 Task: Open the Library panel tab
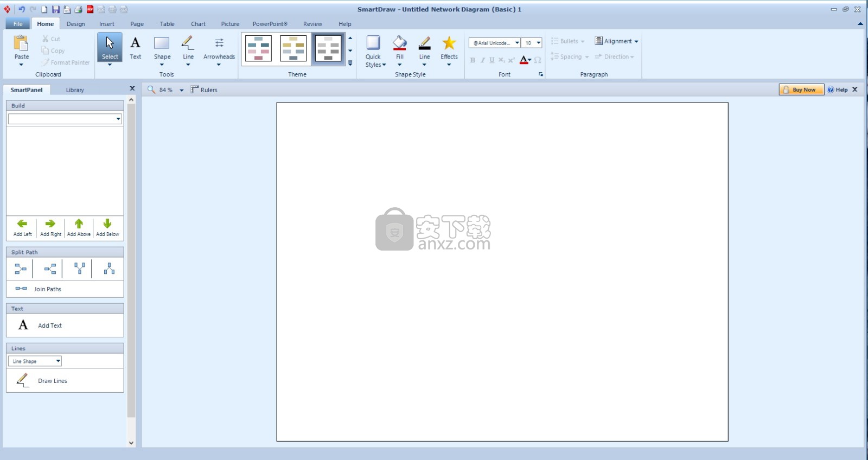pos(75,90)
